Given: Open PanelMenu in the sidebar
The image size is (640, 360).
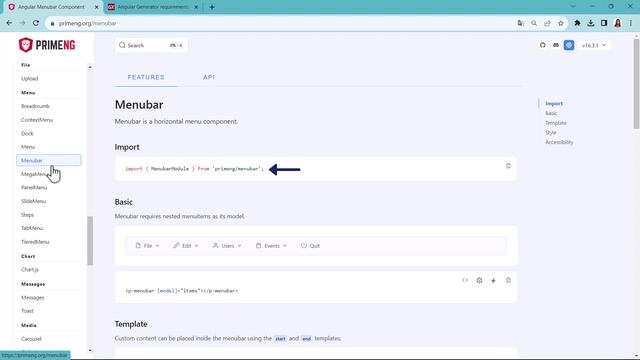Looking at the screenshot, I should (34, 188).
